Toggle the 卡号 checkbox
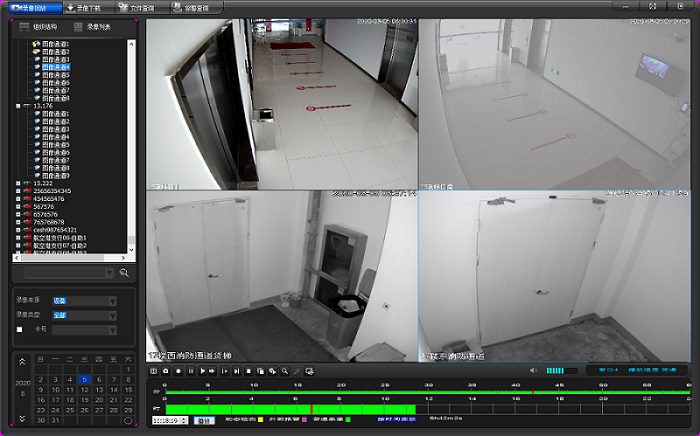This screenshot has height=436, width=700. [19, 329]
